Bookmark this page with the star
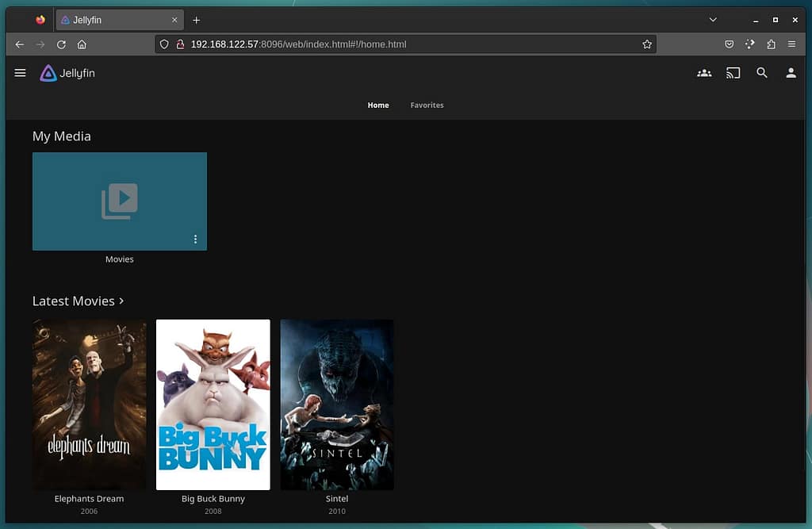 click(647, 44)
